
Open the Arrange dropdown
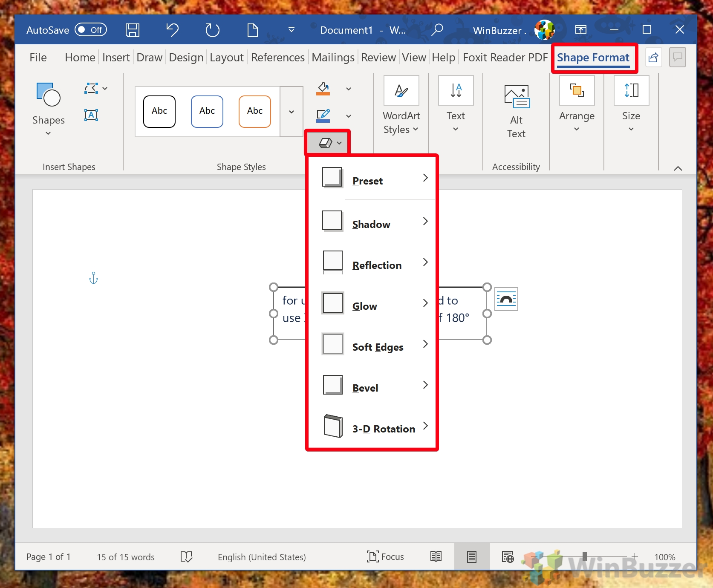click(x=577, y=105)
